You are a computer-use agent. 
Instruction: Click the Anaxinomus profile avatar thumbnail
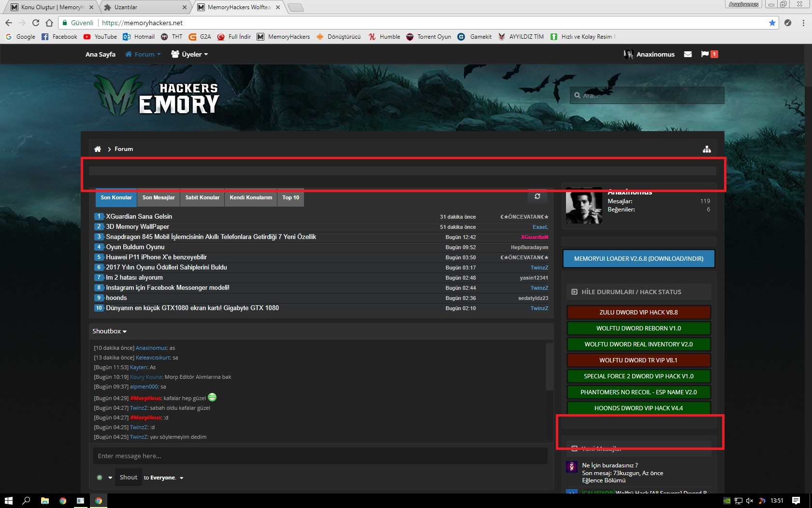click(x=584, y=206)
